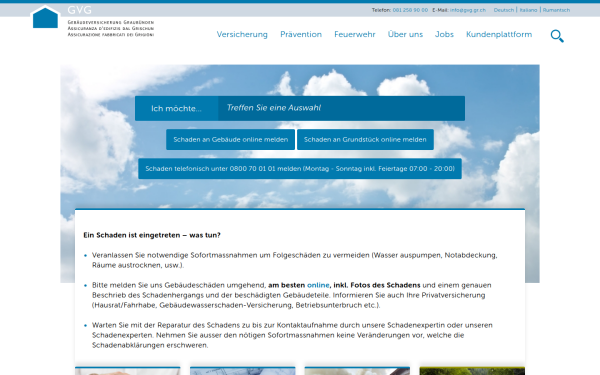
Task: Switch language to Italiano
Action: (528, 10)
